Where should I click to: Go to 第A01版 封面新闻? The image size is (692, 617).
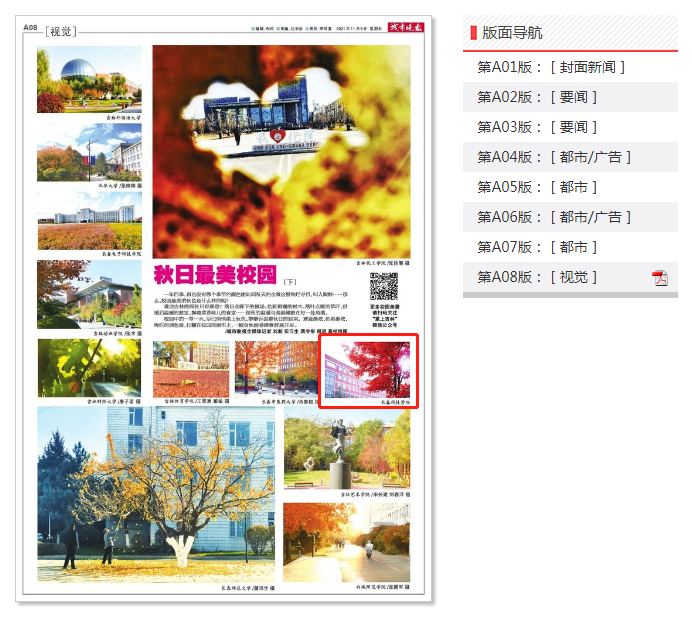[551, 67]
